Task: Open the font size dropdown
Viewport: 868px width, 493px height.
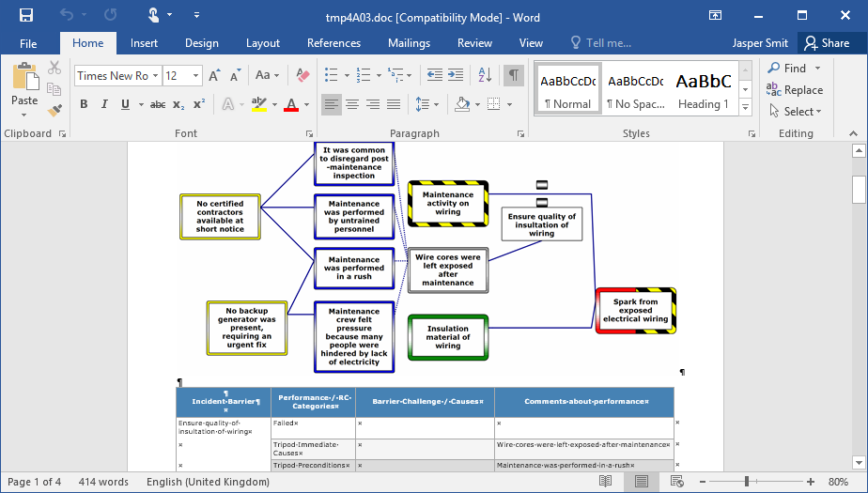Action: click(x=196, y=76)
